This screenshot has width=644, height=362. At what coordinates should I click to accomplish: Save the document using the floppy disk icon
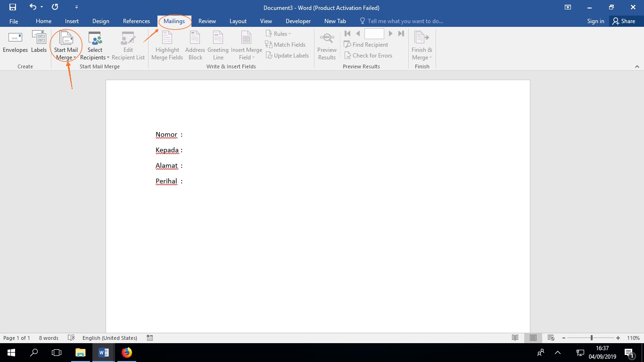13,7
